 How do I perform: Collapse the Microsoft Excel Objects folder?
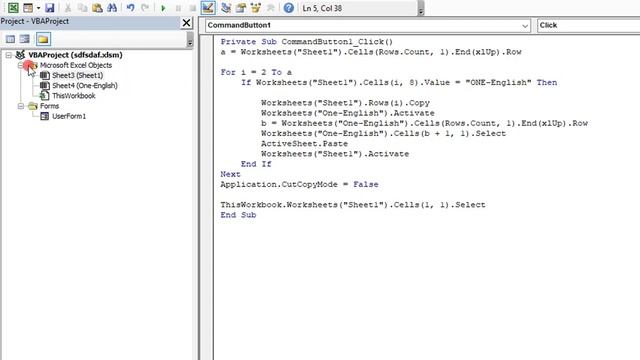pyautogui.click(x=20, y=65)
